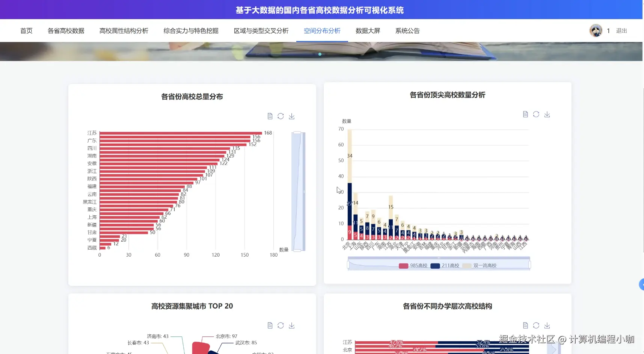Click the carousel indicator dot on the banner
644x354 pixels.
(320, 54)
